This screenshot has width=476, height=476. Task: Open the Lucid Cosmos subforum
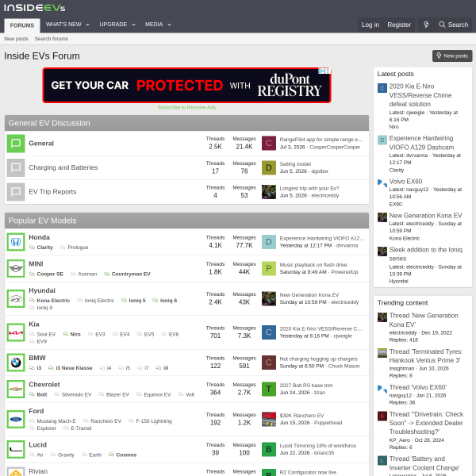pyautogui.click(x=126, y=455)
